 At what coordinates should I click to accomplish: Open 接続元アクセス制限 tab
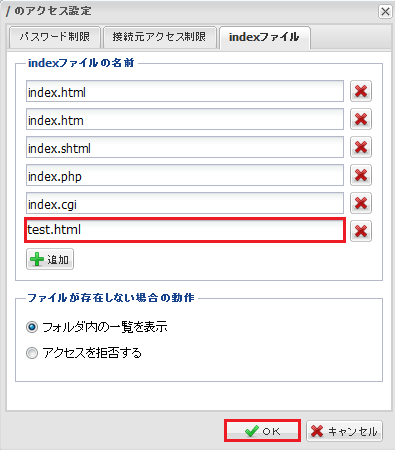tap(160, 37)
